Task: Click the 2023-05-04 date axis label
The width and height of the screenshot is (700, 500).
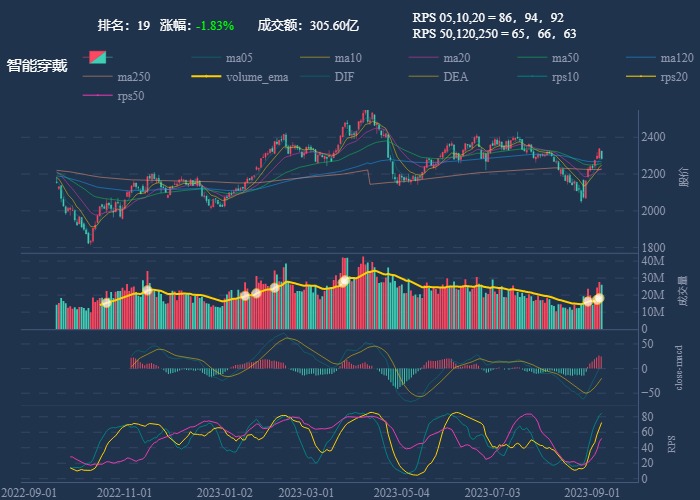Action: 401,493
